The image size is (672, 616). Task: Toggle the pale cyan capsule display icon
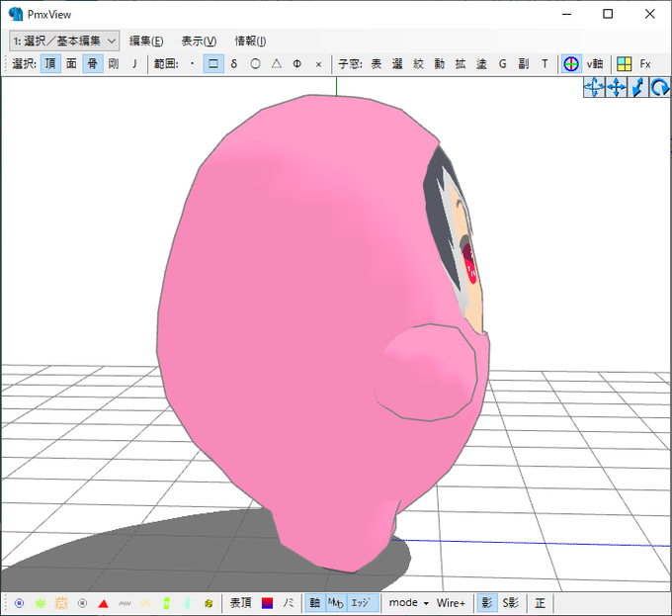(x=188, y=603)
